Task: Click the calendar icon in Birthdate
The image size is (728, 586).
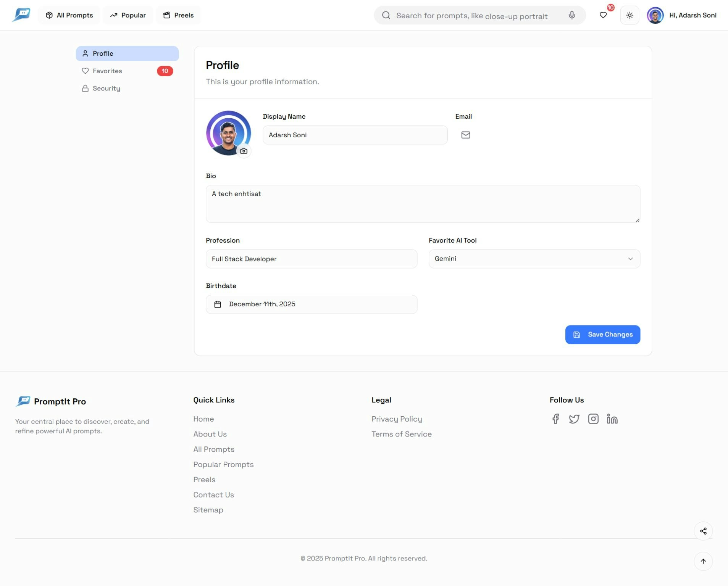Action: coord(218,304)
